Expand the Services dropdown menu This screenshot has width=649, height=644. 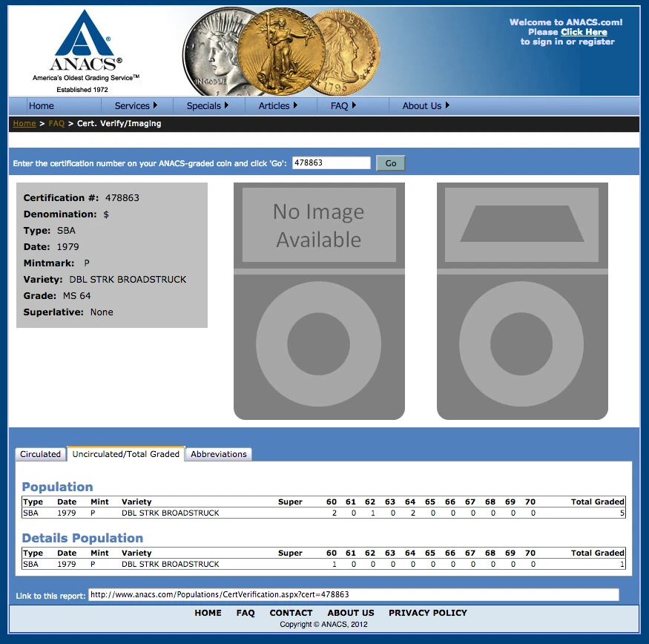134,105
